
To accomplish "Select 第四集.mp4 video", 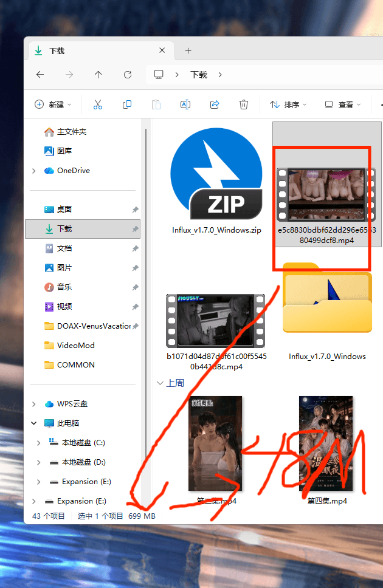I will (x=326, y=450).
